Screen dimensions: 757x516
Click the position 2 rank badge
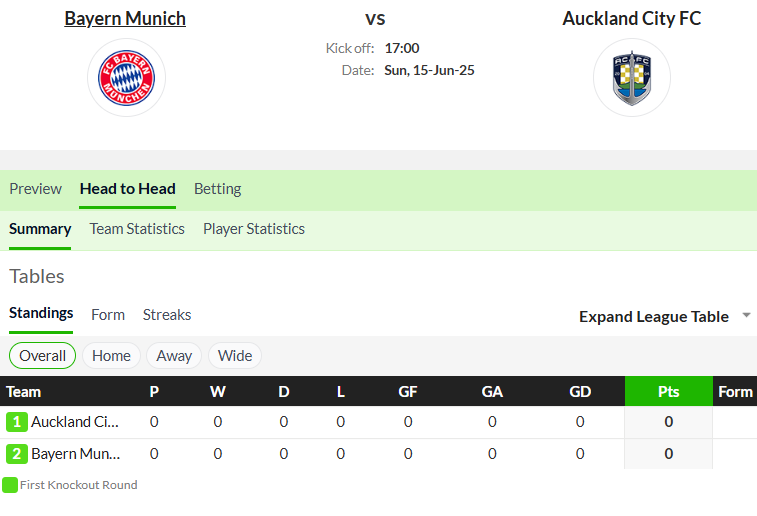17,454
